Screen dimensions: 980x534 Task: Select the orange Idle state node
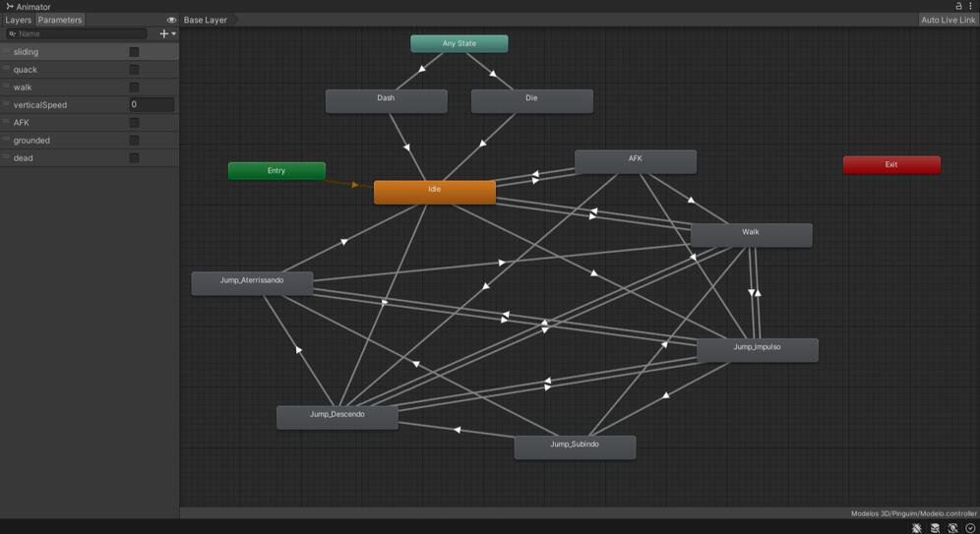pyautogui.click(x=434, y=192)
